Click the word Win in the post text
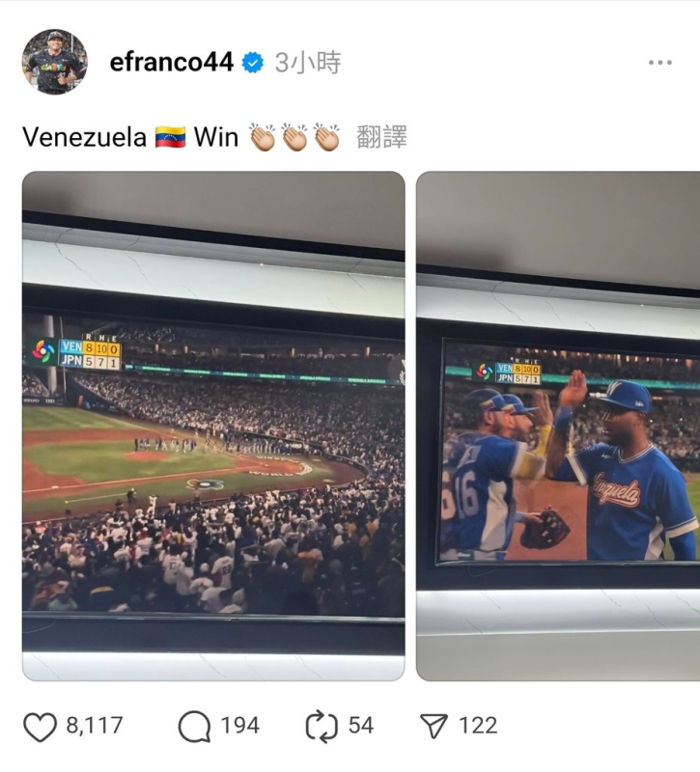This screenshot has width=700, height=772. click(215, 137)
